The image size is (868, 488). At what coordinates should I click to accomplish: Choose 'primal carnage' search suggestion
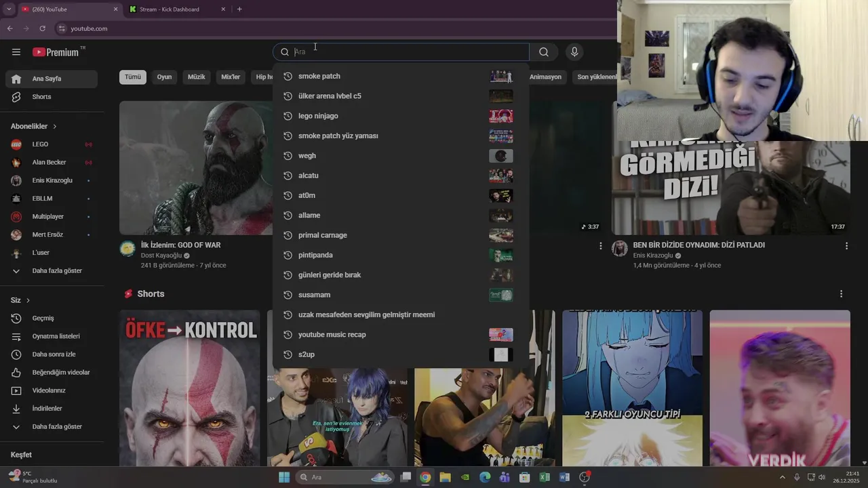click(400, 235)
